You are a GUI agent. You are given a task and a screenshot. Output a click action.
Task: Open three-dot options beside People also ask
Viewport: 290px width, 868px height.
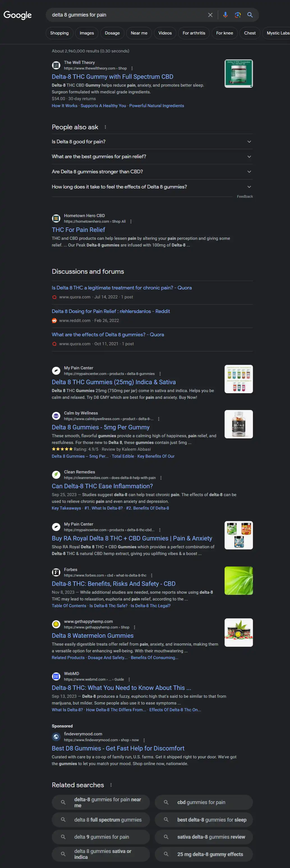coord(105,127)
